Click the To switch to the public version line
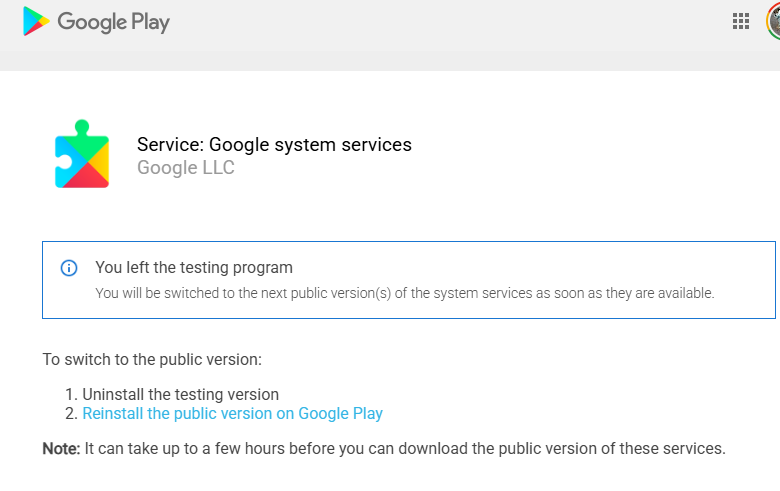780x491 pixels. (x=152, y=359)
